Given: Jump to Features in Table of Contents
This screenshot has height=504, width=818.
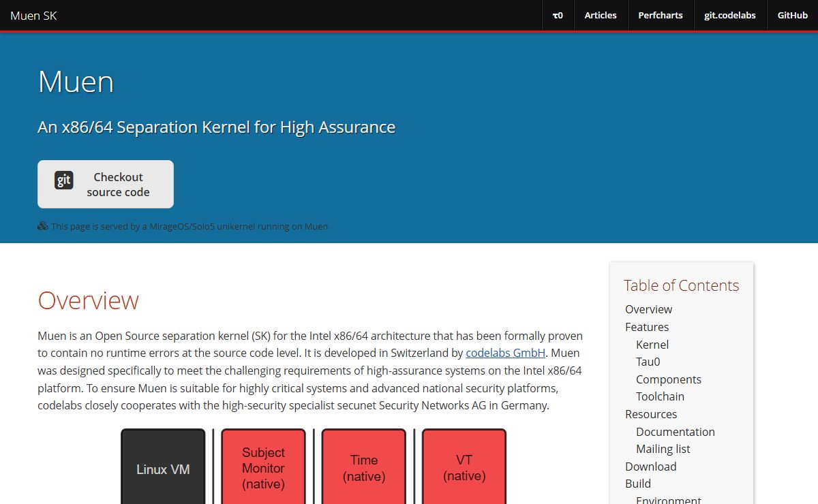Looking at the screenshot, I should click(x=647, y=327).
